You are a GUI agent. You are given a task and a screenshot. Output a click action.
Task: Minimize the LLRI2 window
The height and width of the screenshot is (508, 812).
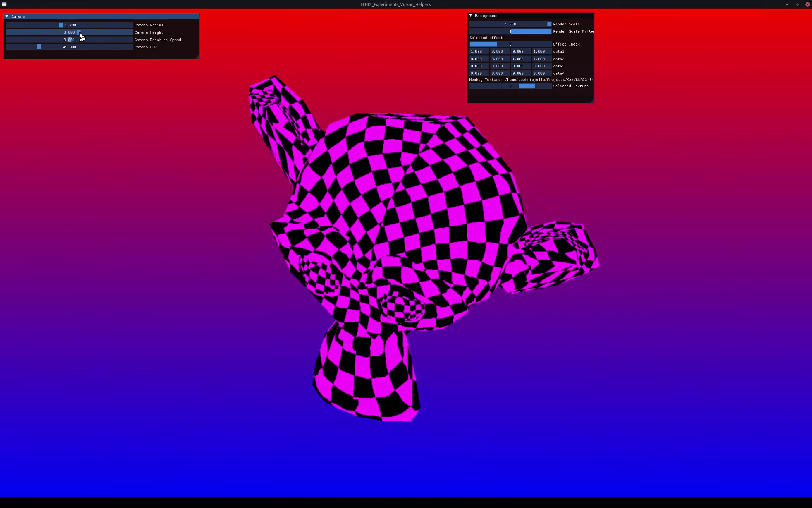pos(787,4)
